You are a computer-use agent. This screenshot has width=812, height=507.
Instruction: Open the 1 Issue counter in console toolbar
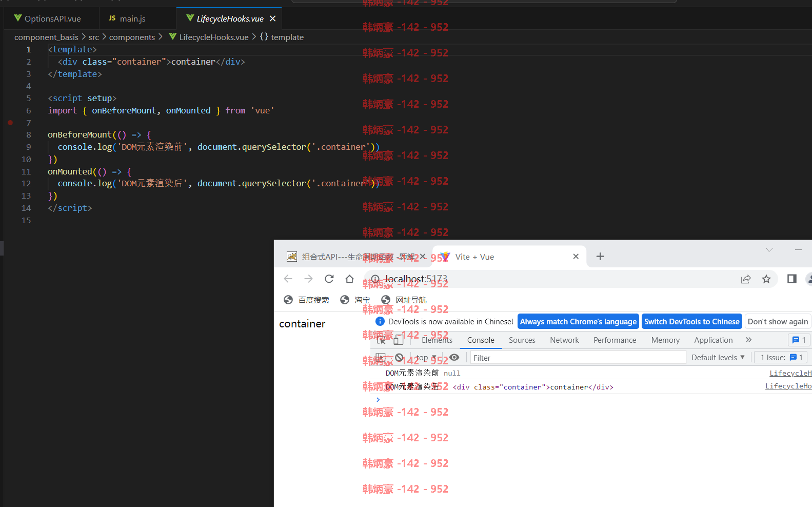[x=781, y=358]
